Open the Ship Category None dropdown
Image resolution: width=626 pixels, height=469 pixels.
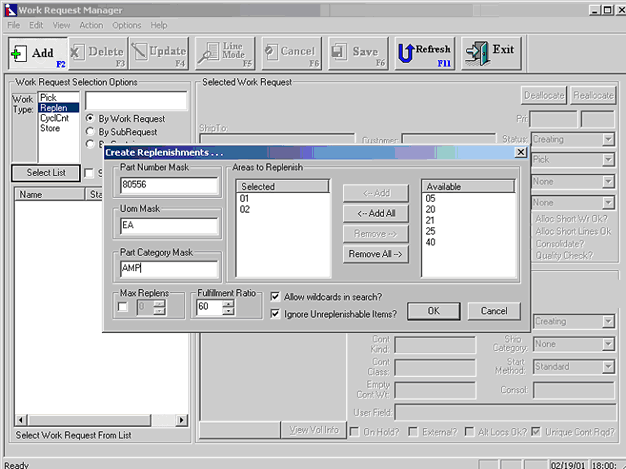[x=608, y=344]
